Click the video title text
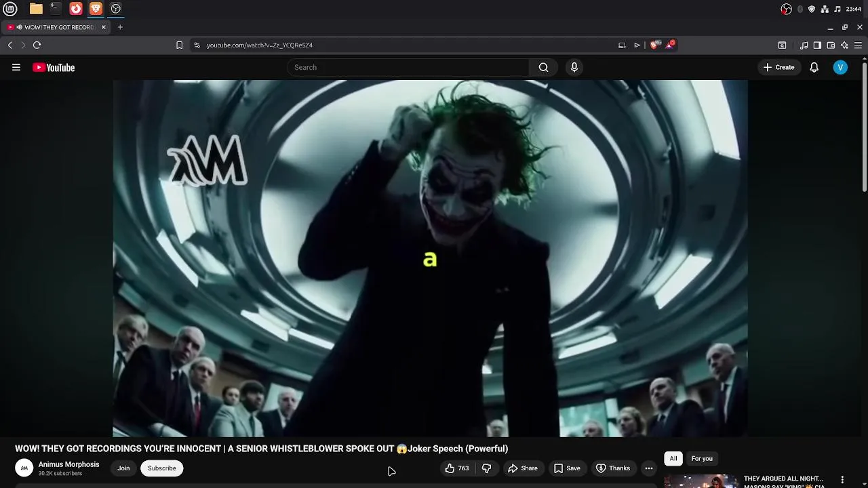The image size is (868, 488). click(262, 449)
